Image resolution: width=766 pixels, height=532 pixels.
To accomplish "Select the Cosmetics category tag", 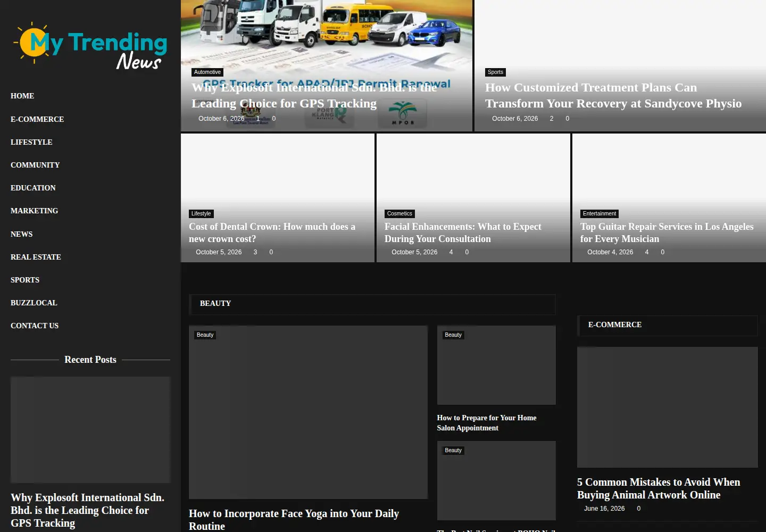I will (x=399, y=214).
